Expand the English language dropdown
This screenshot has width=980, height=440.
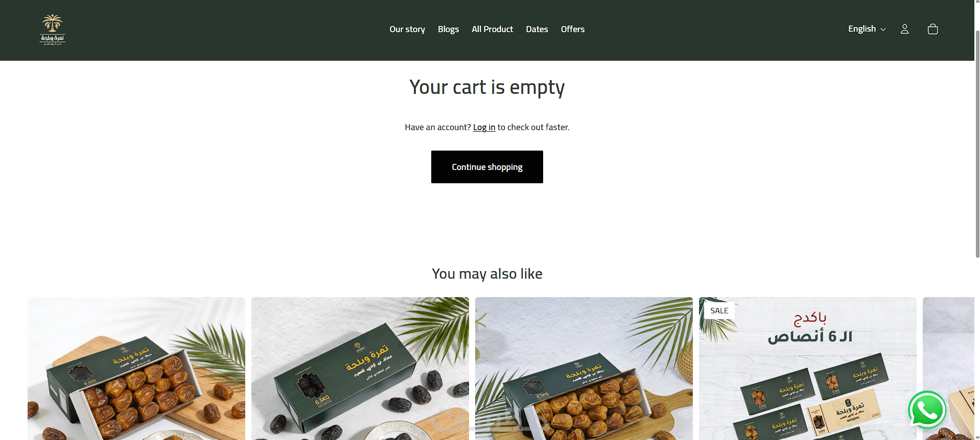tap(867, 29)
